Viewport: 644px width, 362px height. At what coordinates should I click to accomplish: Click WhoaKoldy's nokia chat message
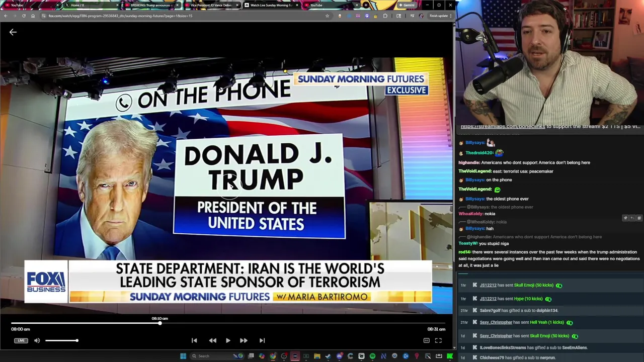477,214
